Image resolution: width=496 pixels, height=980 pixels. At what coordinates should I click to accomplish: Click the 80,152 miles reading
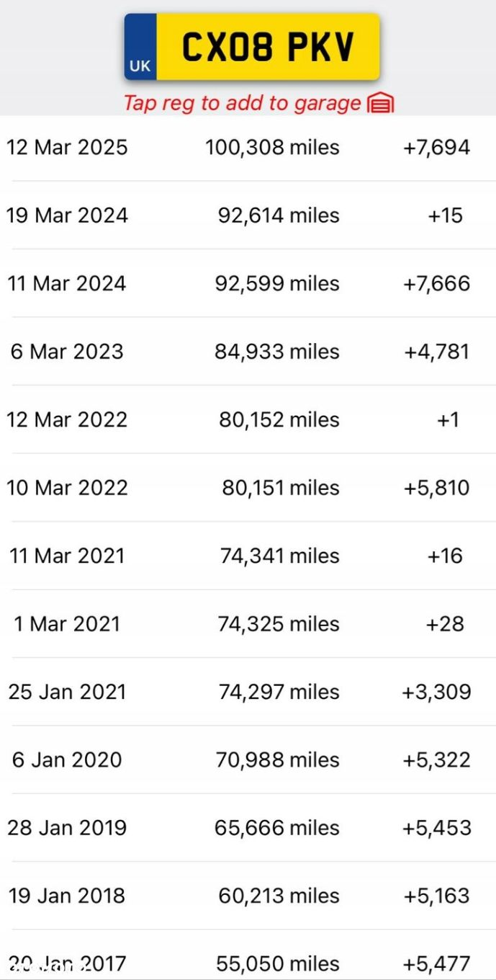pyautogui.click(x=279, y=419)
